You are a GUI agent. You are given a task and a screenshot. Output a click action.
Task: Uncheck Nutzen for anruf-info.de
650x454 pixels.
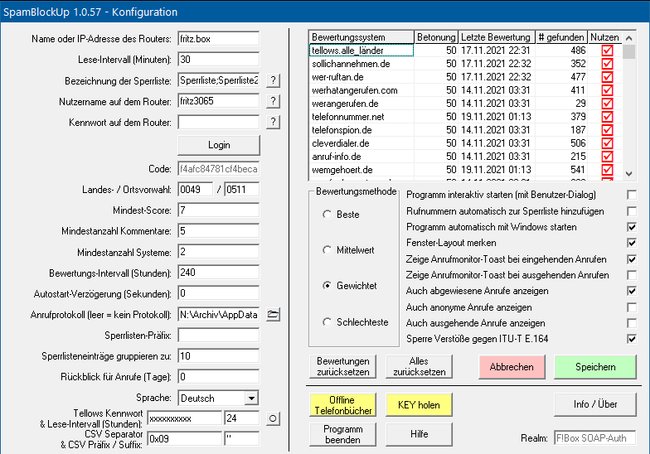(607, 157)
